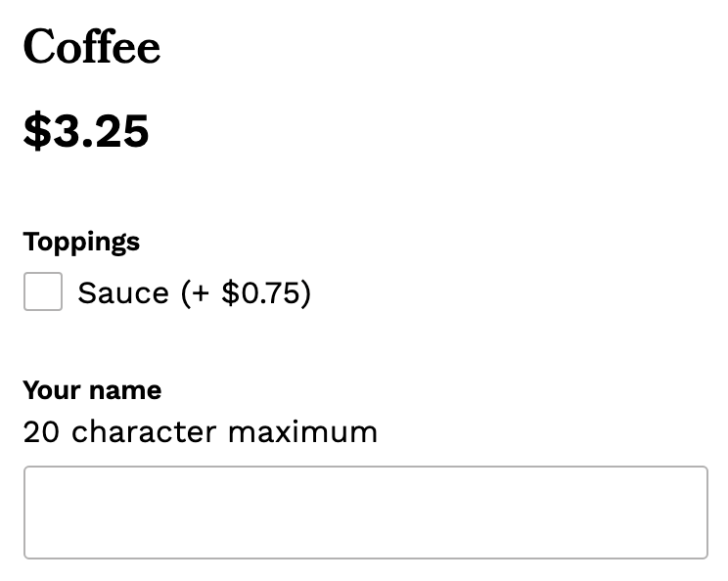Image resolution: width=728 pixels, height=581 pixels.
Task: Check the Sauce topping checkbox
Action: [x=43, y=291]
